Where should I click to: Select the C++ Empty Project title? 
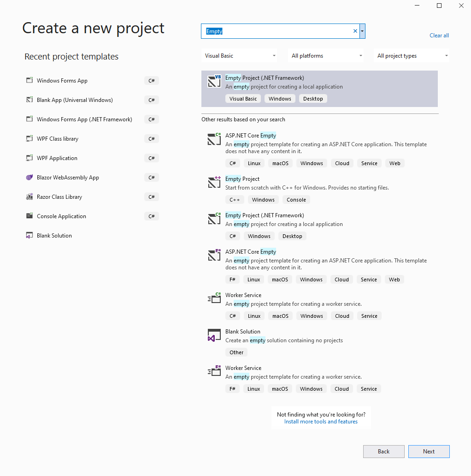[x=242, y=179]
